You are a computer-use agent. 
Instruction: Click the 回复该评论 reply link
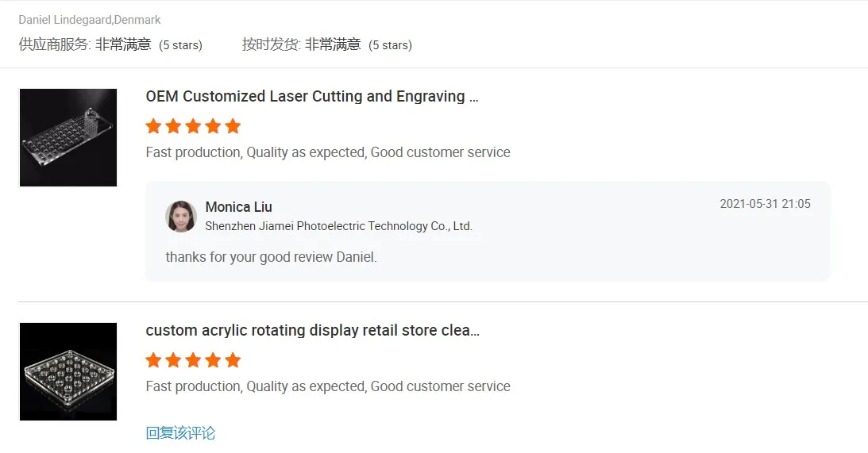180,433
